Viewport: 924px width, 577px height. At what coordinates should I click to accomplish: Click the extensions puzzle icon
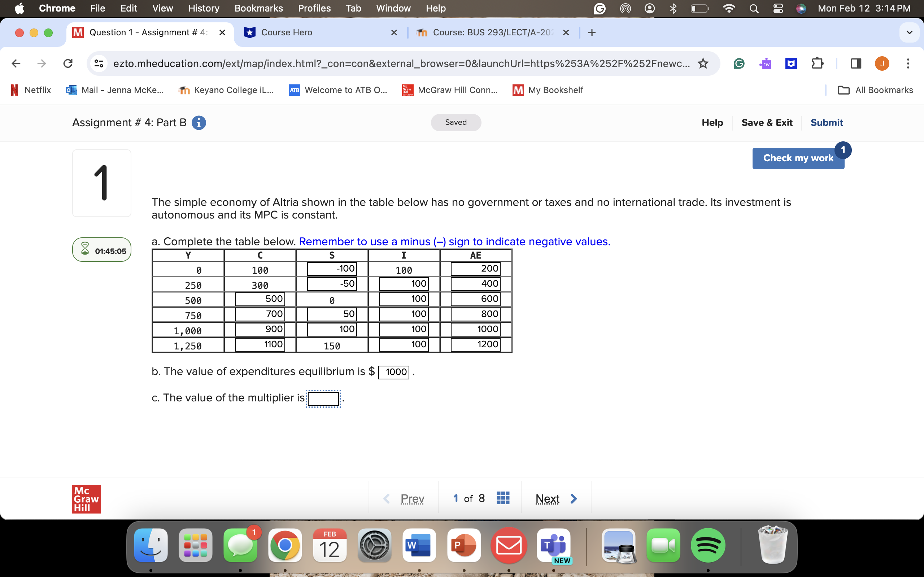point(818,63)
